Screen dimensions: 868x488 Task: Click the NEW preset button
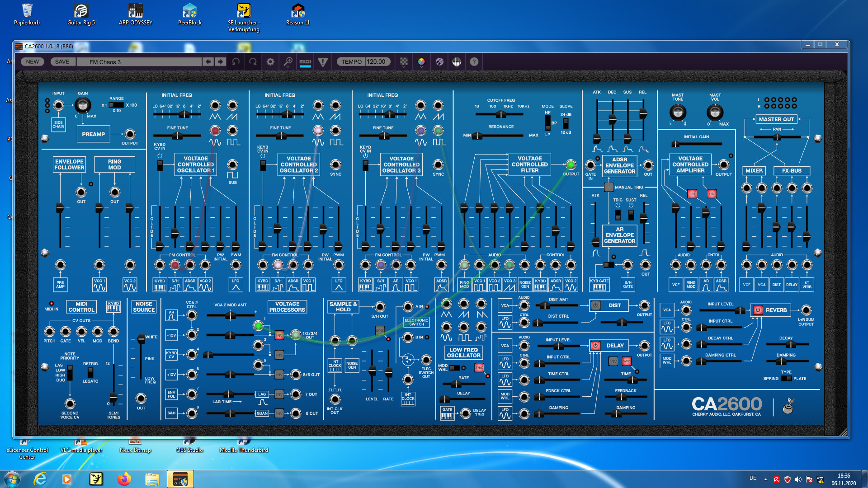pos(33,62)
